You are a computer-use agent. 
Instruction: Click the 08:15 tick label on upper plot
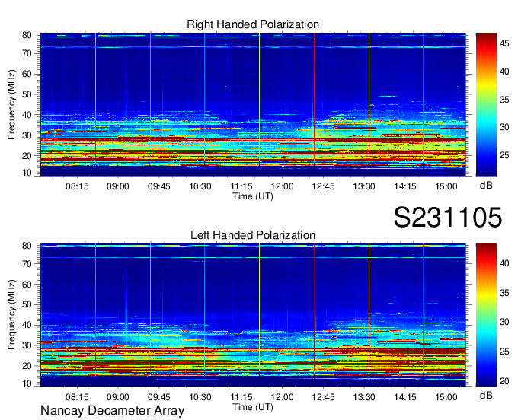tap(77, 186)
